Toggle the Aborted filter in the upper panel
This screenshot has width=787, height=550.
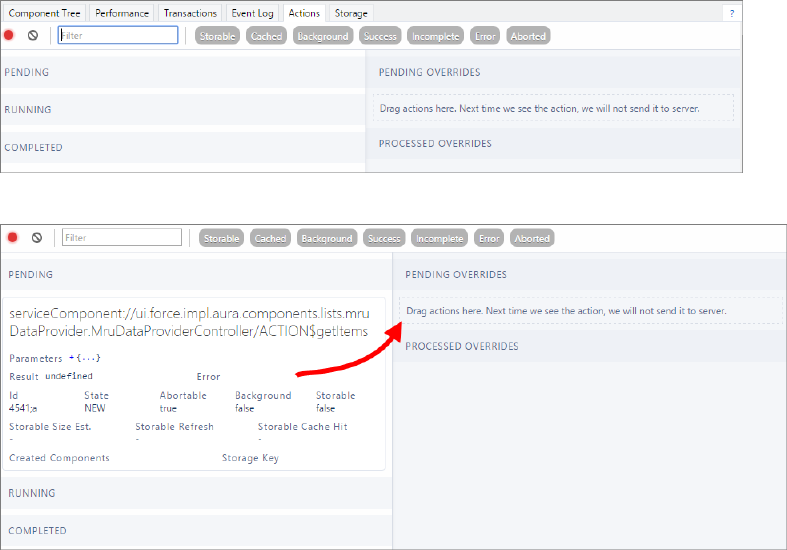click(528, 36)
